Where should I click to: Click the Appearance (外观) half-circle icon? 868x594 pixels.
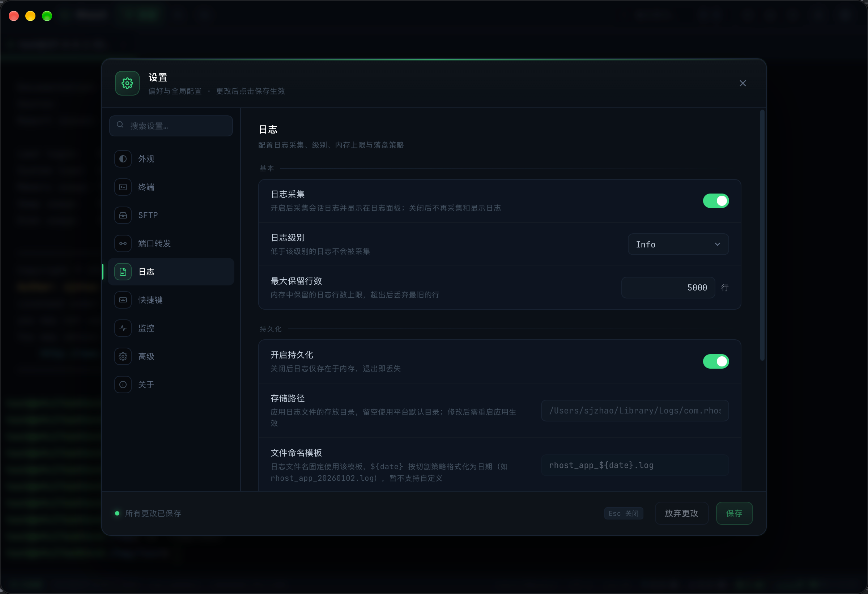click(123, 159)
